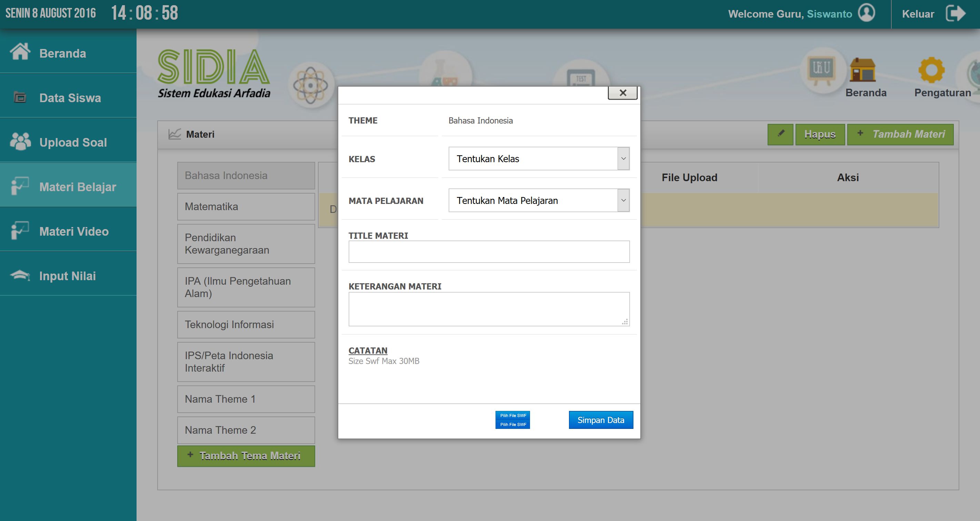
Task: Click Tambah Tema Materi button
Action: click(x=246, y=456)
